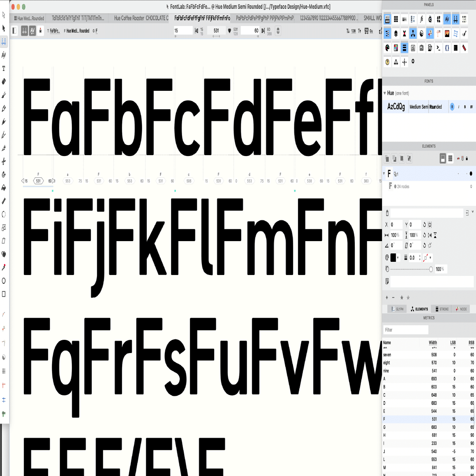This screenshot has height=476, width=476.
Task: Click the left sidebearing 15 input field
Action: click(x=183, y=31)
